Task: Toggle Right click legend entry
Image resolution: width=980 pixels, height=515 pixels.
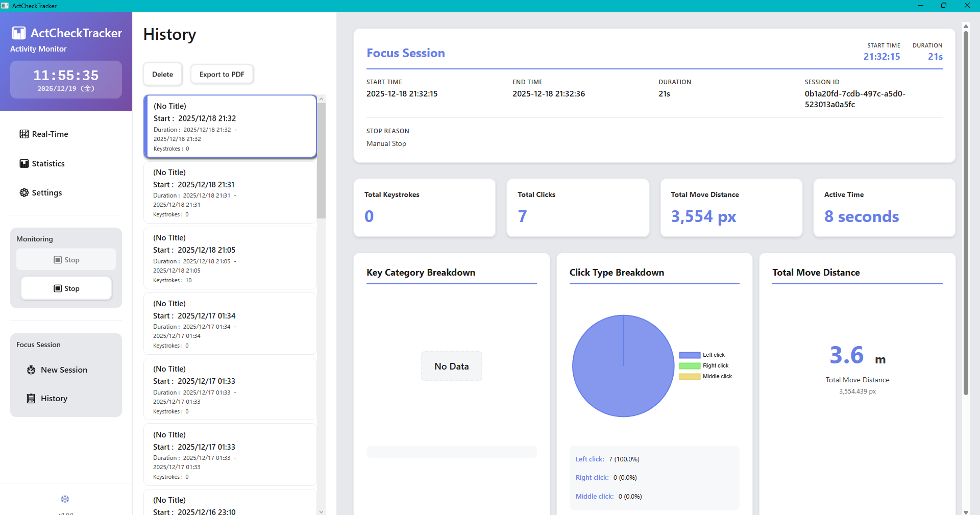Action: pyautogui.click(x=689, y=366)
